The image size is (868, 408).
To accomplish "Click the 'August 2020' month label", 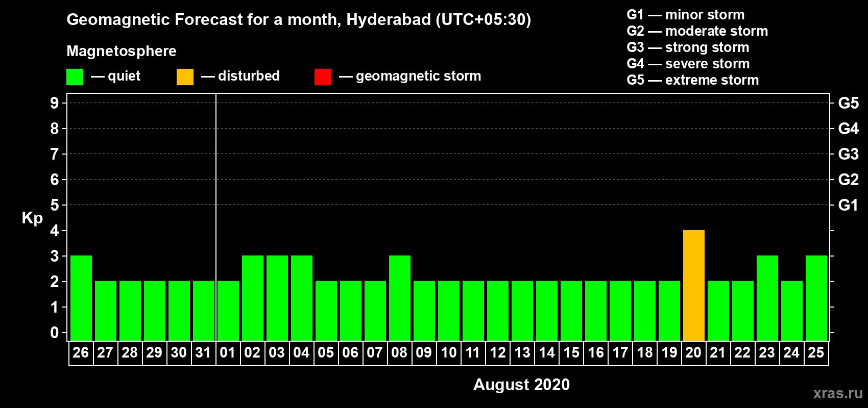I will pos(521,385).
